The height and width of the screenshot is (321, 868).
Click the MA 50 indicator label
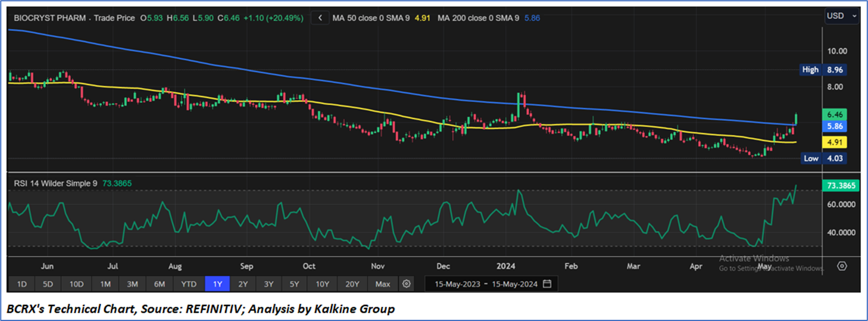click(x=370, y=18)
